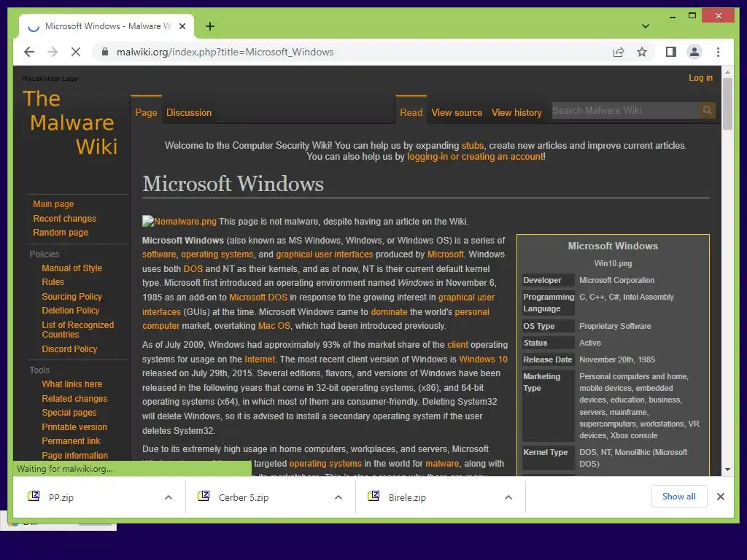Screen dimensions: 747x560
Task: Open Special pages
Action: point(69,413)
